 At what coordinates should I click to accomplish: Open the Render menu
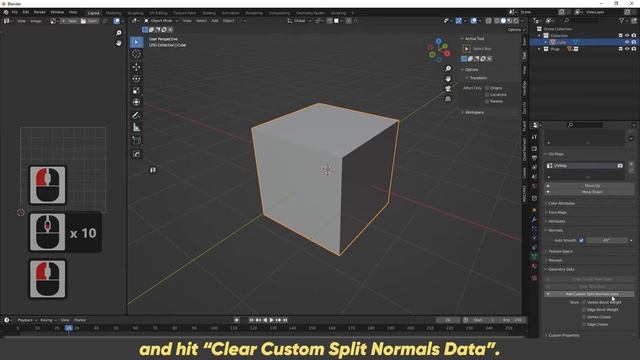point(40,12)
